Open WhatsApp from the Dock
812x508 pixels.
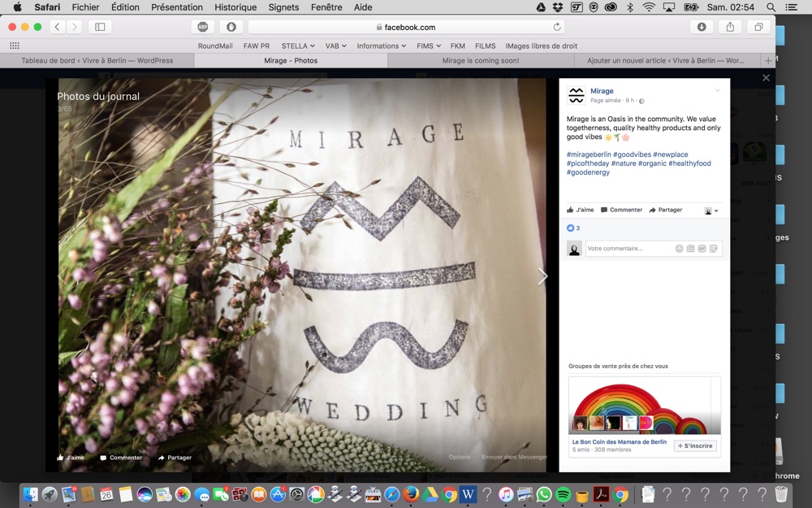[544, 494]
